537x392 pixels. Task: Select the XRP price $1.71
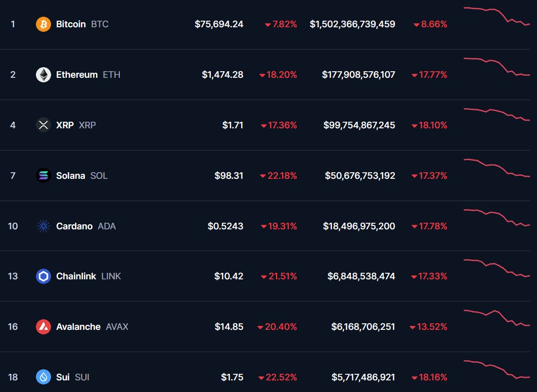[x=233, y=125]
